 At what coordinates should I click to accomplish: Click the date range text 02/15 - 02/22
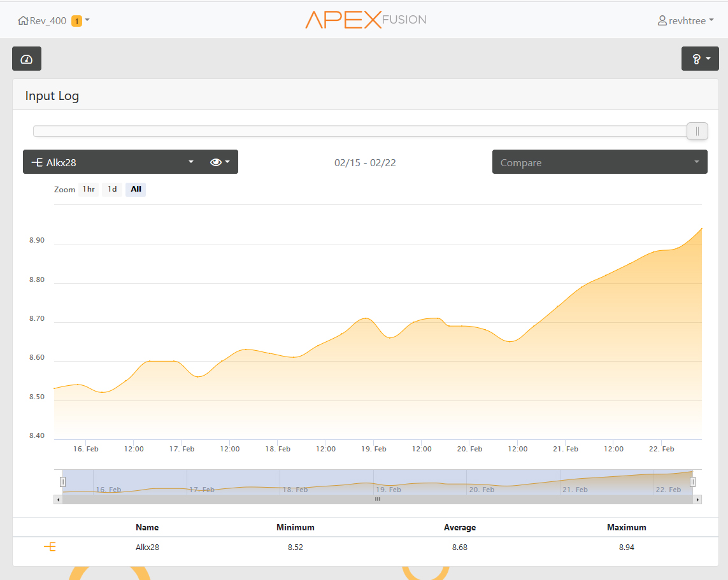pos(365,163)
